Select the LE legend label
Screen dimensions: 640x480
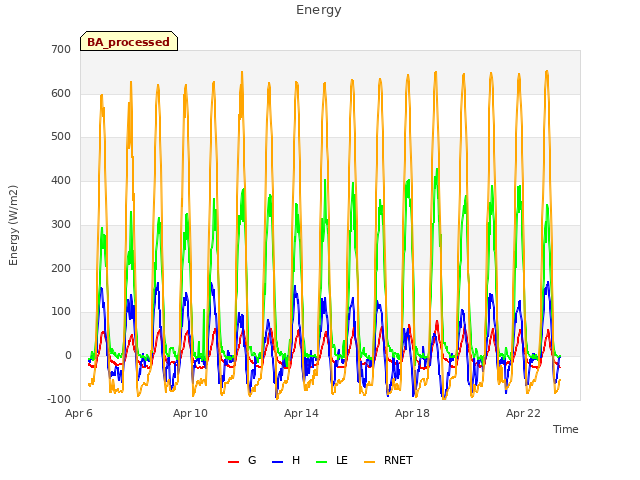point(342,460)
